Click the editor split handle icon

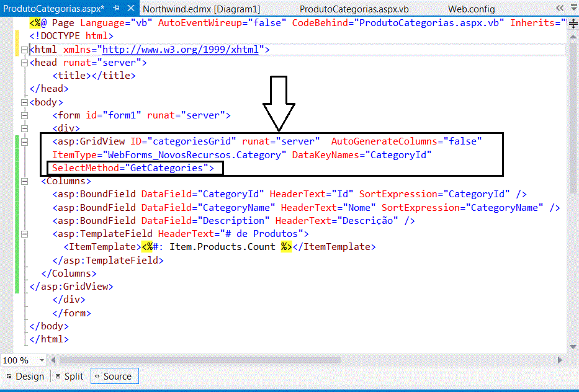click(x=573, y=24)
